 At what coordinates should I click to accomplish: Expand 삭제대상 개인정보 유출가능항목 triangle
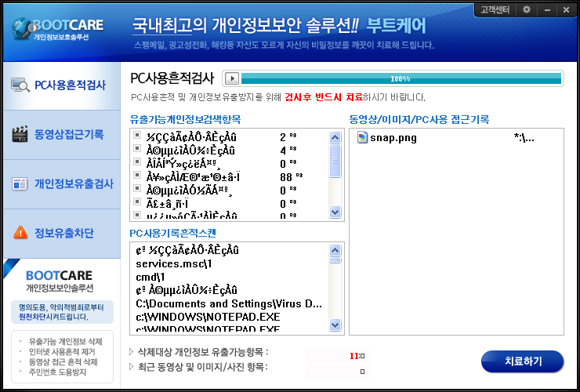pos(132,352)
